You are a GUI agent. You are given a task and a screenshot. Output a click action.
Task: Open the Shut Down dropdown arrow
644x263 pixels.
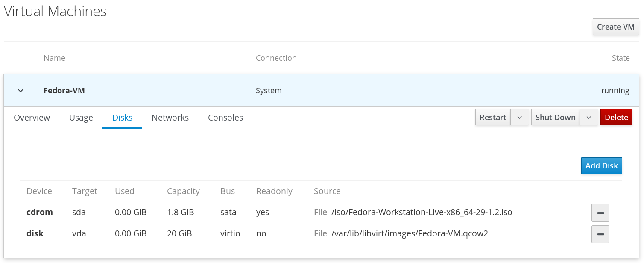tap(588, 118)
